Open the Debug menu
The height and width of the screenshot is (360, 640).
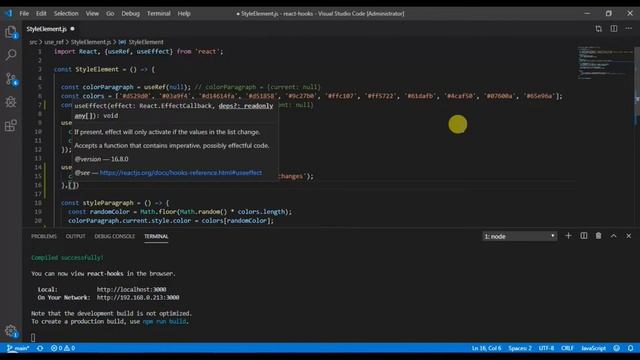[131, 13]
